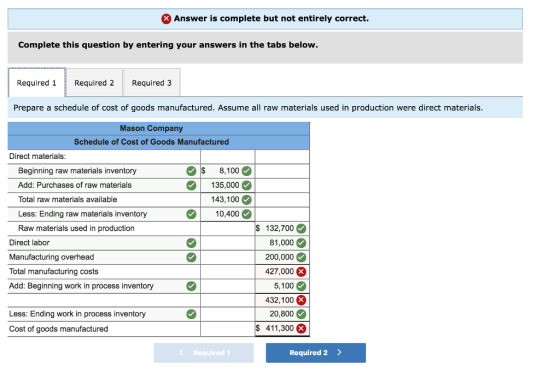Select the Less: Ending raw materials inventory cell
This screenshot has width=560, height=371.
[x=104, y=214]
